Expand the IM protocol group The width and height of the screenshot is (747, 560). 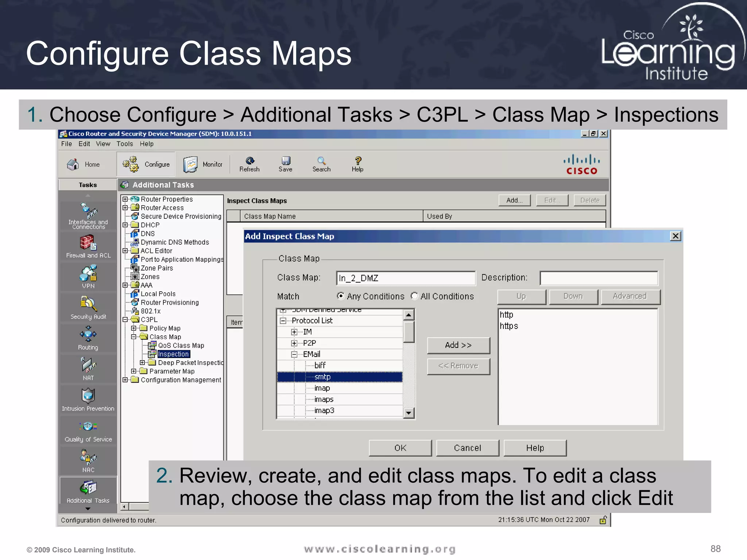coord(294,332)
